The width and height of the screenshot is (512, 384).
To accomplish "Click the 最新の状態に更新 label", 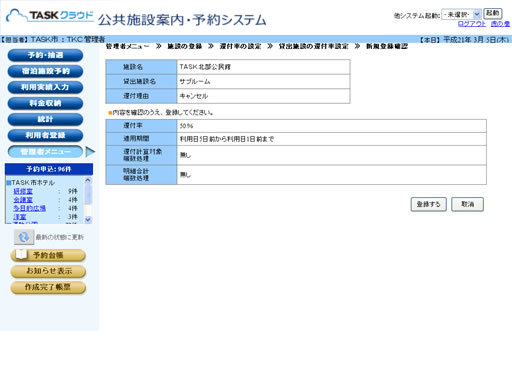I will (60, 237).
